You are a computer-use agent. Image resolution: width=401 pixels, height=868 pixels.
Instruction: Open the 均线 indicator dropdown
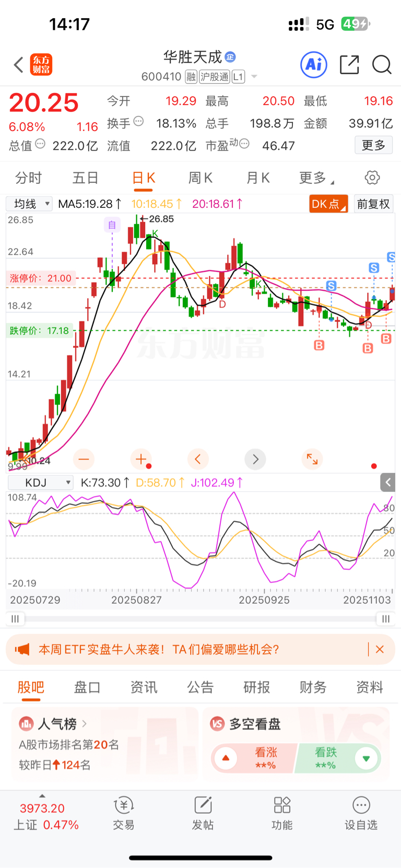click(x=29, y=204)
